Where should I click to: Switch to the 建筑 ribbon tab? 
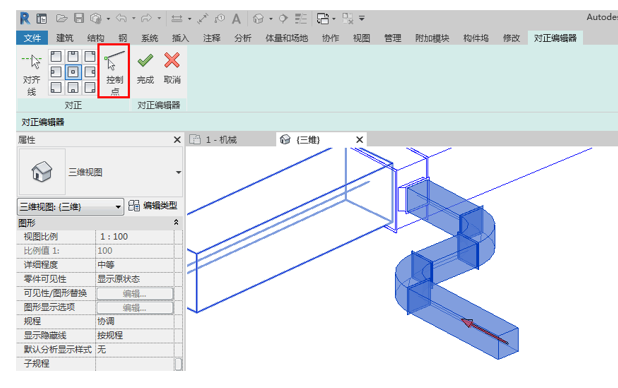65,38
